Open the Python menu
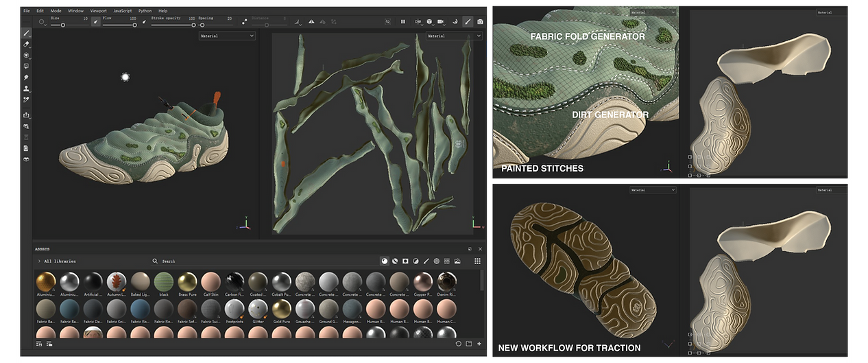Viewport: 868px width, 363px height. coord(145,11)
